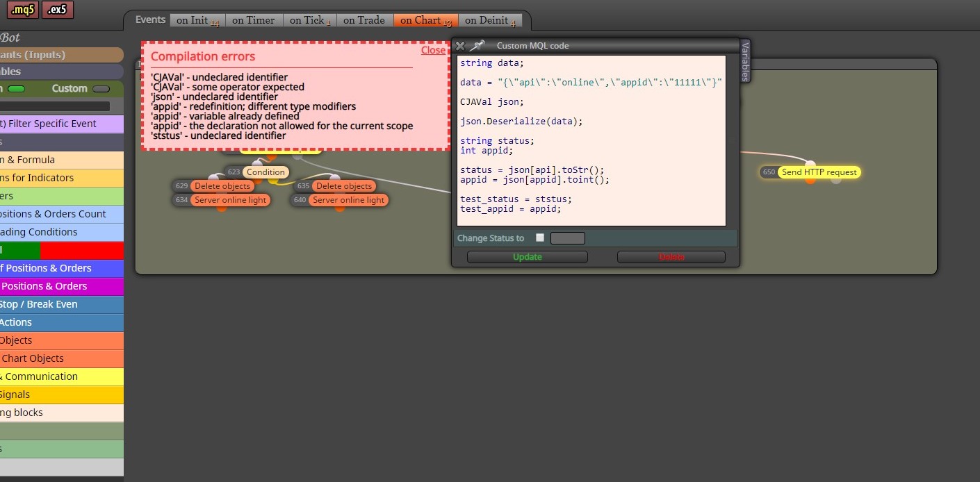Toggle the Custom switch in sidebar
Screen dimensions: 980x482
click(x=101, y=89)
